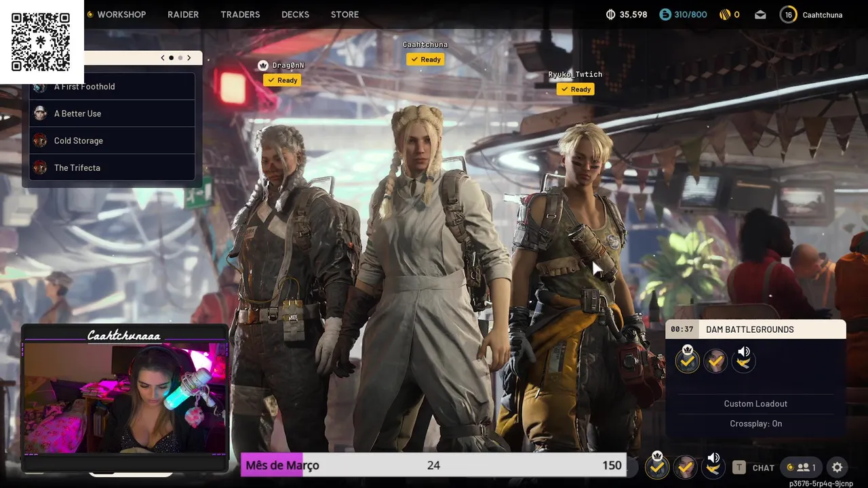Open the friends list showing 1

coord(802,467)
